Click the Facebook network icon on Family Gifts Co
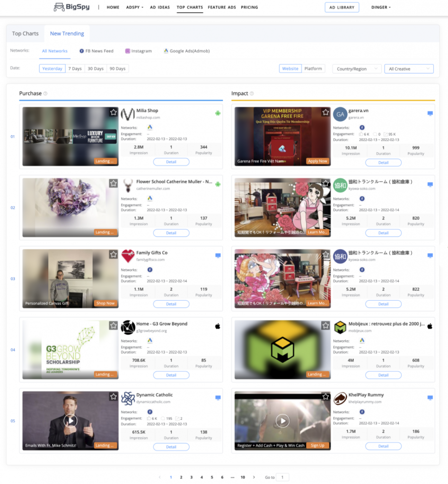This screenshot has height=484, width=448. pyautogui.click(x=150, y=270)
